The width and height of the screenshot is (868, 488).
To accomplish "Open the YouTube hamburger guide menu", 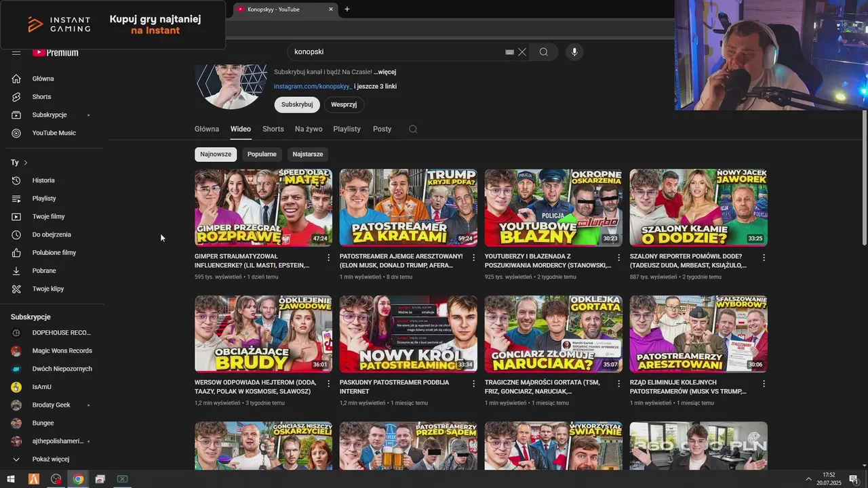I will 16,52.
